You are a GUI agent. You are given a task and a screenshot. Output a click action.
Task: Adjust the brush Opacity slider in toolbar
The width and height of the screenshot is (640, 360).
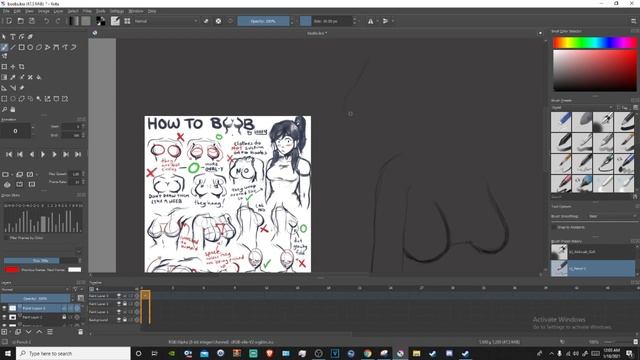tap(263, 21)
